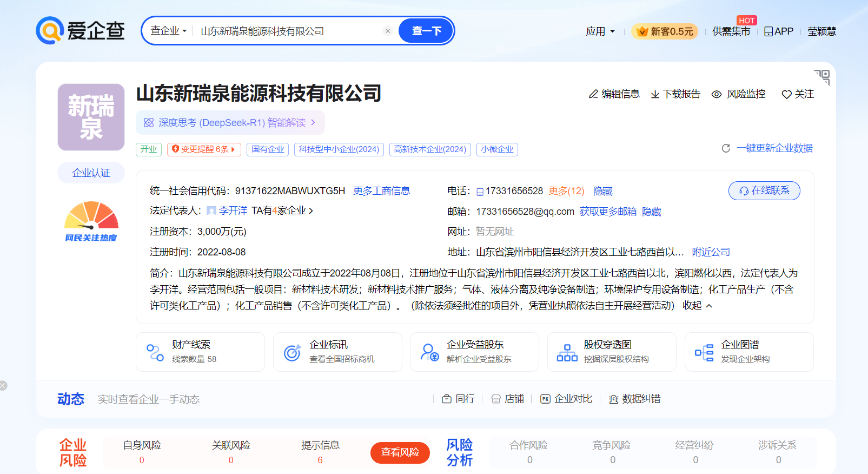Click the QR code icon in the card corner
Screen dimensions: 868x474
[822, 77]
